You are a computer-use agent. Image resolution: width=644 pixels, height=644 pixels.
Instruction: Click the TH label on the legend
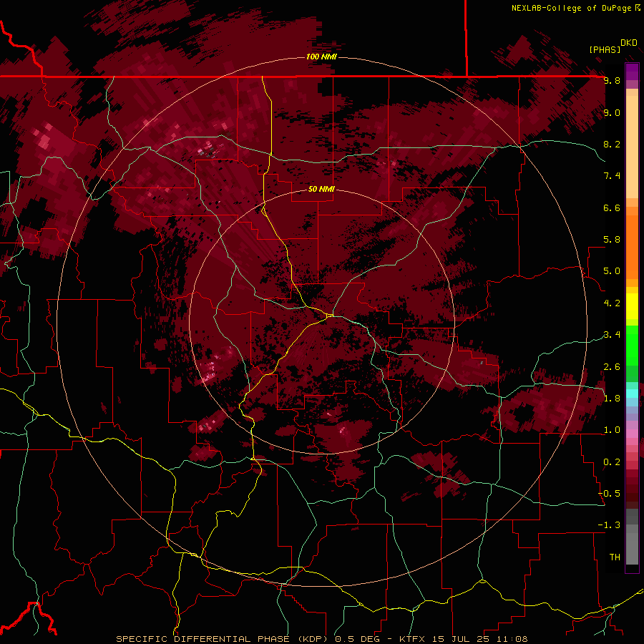point(615,557)
